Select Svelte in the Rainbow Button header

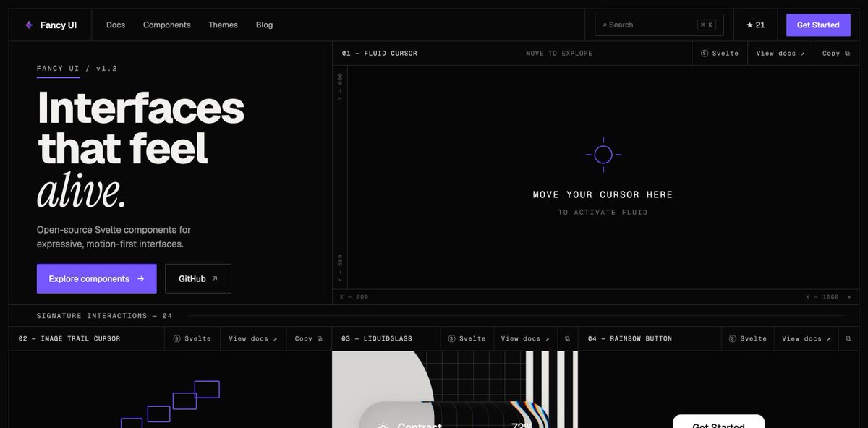point(748,338)
